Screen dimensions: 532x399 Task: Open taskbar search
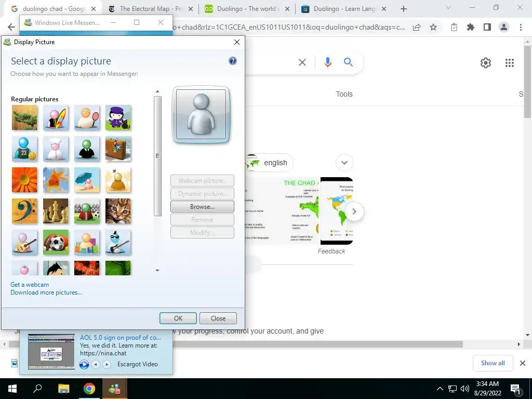37,389
